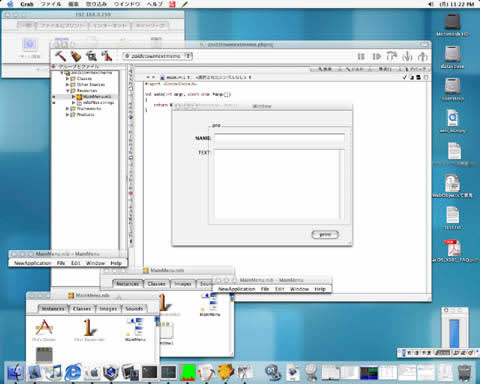
Task: Open NewApplication menu in left MainMenu window
Action: [33, 263]
